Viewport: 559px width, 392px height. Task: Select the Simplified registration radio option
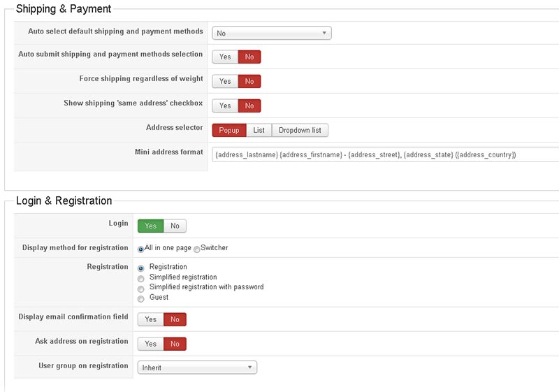click(141, 278)
